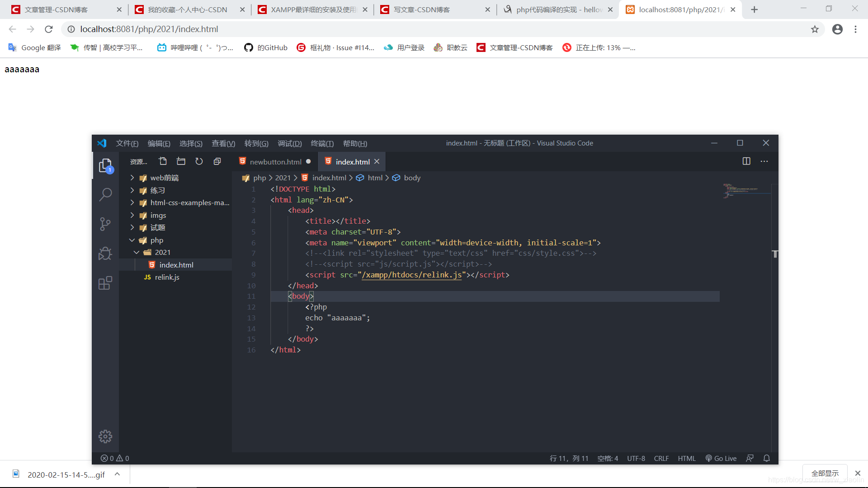Click the New File icon in explorer
This screenshot has height=488, width=868.
coord(163,161)
